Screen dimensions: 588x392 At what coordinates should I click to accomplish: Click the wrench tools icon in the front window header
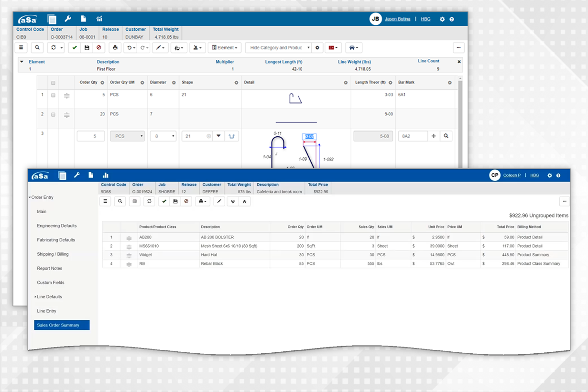[x=76, y=175]
